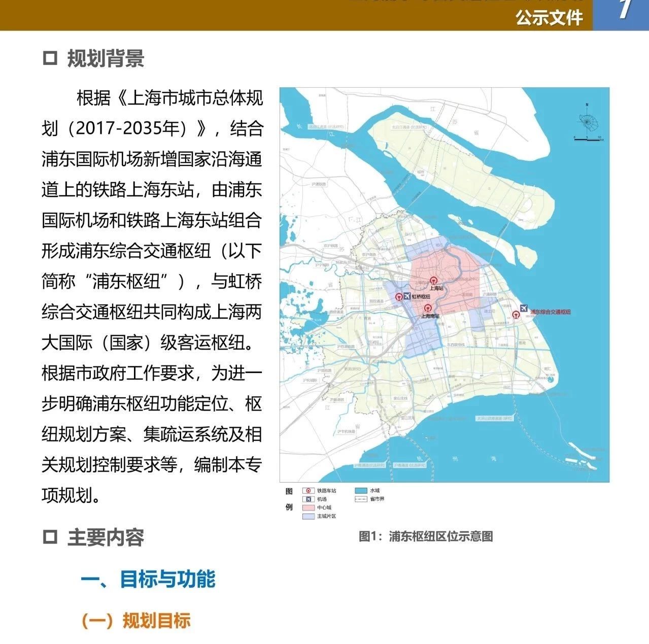Click the Shanghai Station railway icon on map
This screenshot has height=644, width=649.
tap(433, 281)
